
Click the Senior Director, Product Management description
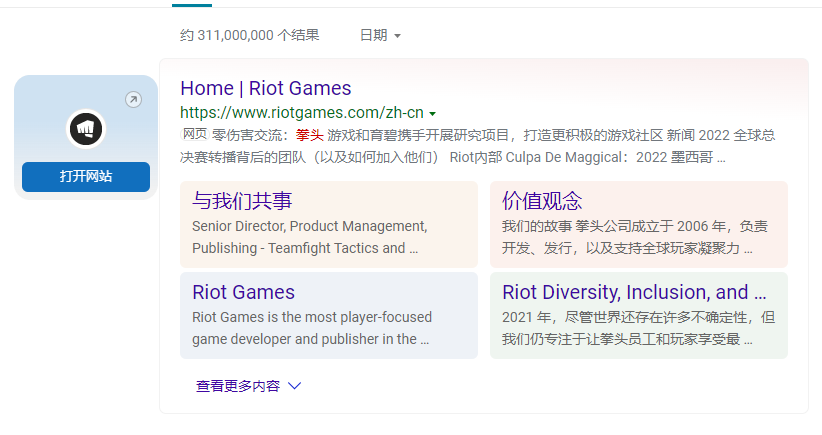[310, 237]
